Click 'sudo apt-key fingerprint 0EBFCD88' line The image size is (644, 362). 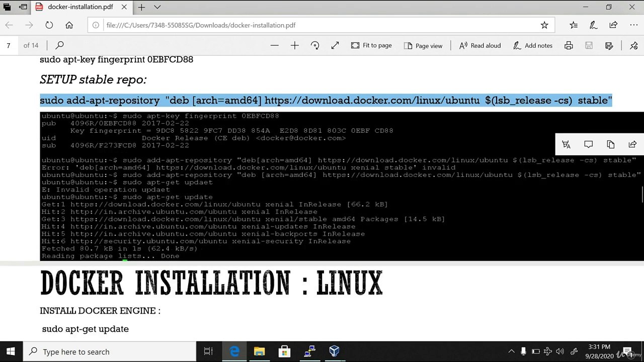[116, 59]
